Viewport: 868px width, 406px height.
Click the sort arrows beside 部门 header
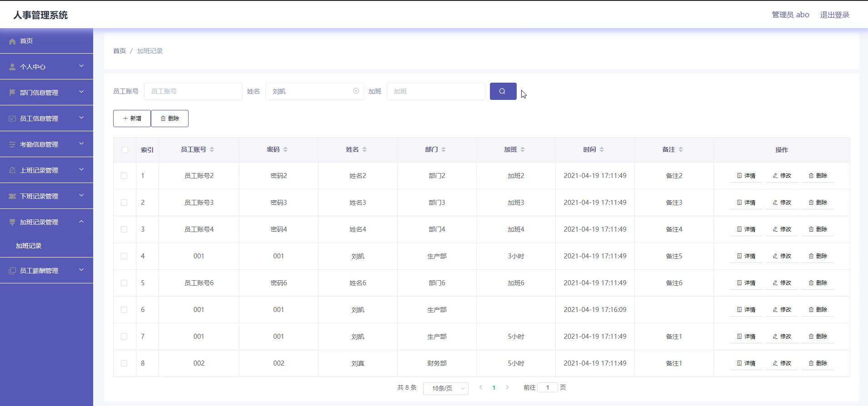[x=444, y=149]
